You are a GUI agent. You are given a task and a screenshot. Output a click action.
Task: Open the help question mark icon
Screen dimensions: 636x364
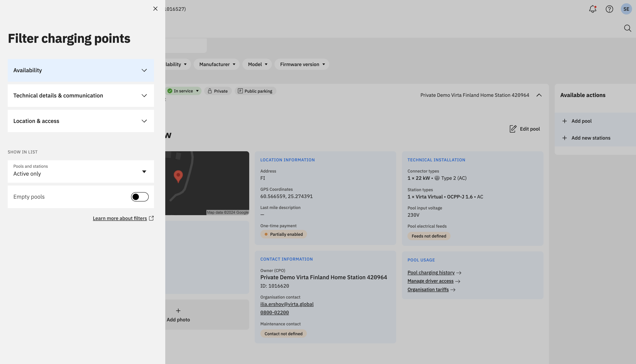coord(609,9)
